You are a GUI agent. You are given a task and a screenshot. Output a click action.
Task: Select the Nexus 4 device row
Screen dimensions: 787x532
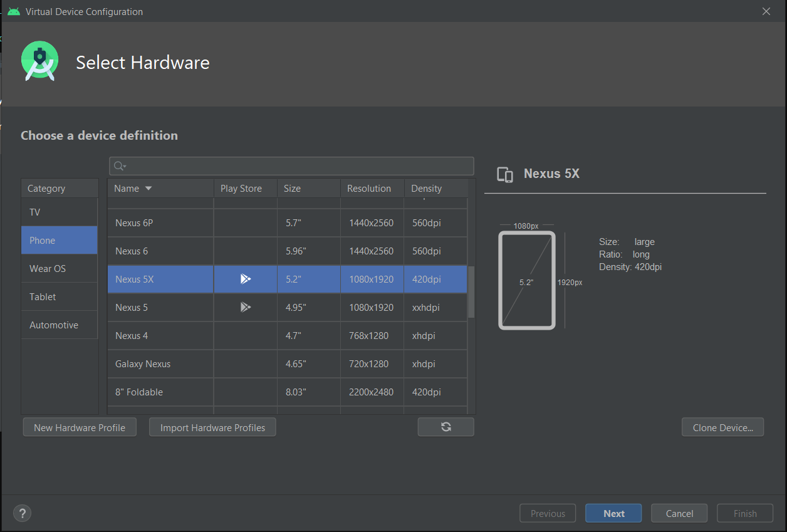pos(288,335)
